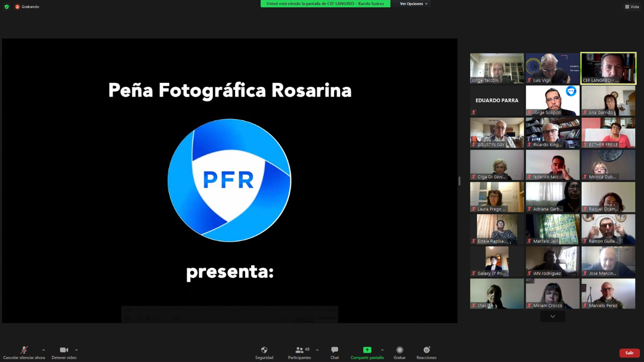Select Laura Prego video thumbnail
This screenshot has width=644, height=362.
point(497,197)
